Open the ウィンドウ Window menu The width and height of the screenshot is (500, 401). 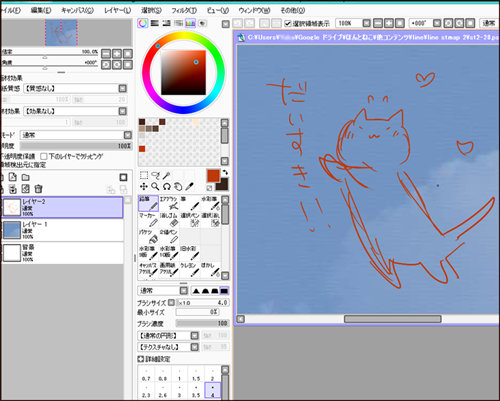point(254,10)
